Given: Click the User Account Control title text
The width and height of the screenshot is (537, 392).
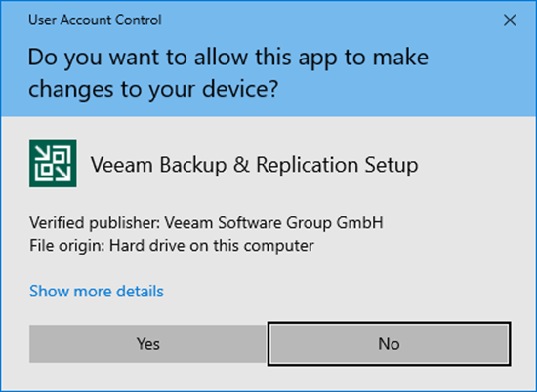Looking at the screenshot, I should 95,20.
